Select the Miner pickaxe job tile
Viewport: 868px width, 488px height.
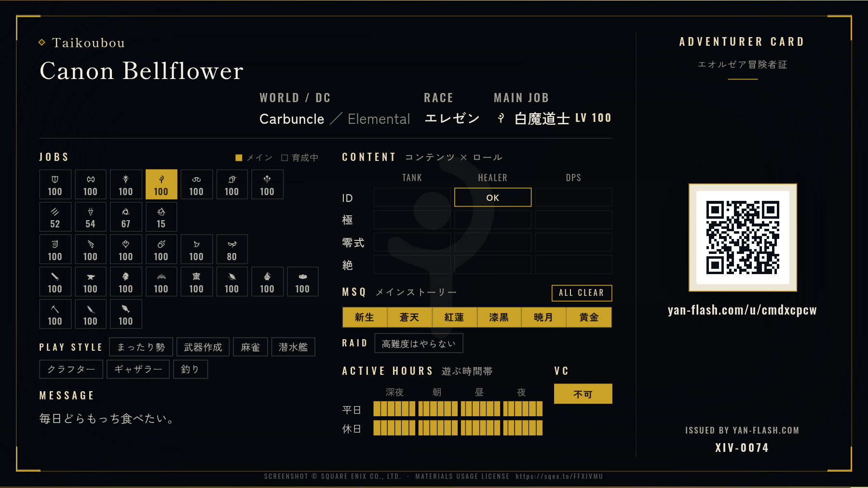[55, 314]
